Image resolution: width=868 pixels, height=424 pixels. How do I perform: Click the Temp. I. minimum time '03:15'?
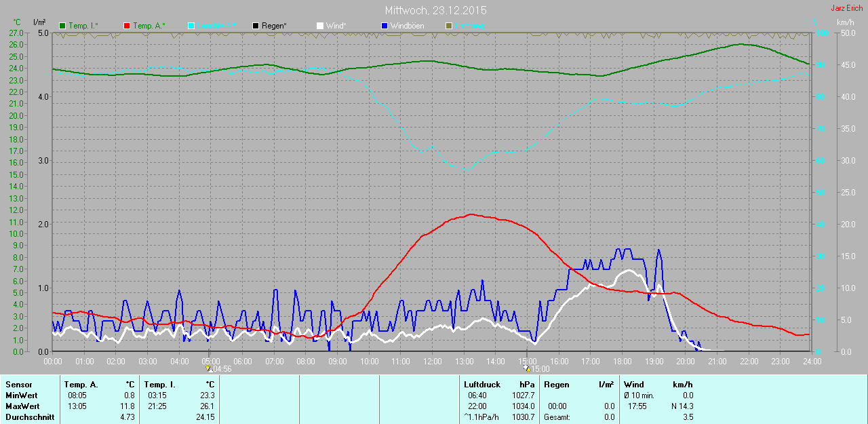tap(158, 396)
